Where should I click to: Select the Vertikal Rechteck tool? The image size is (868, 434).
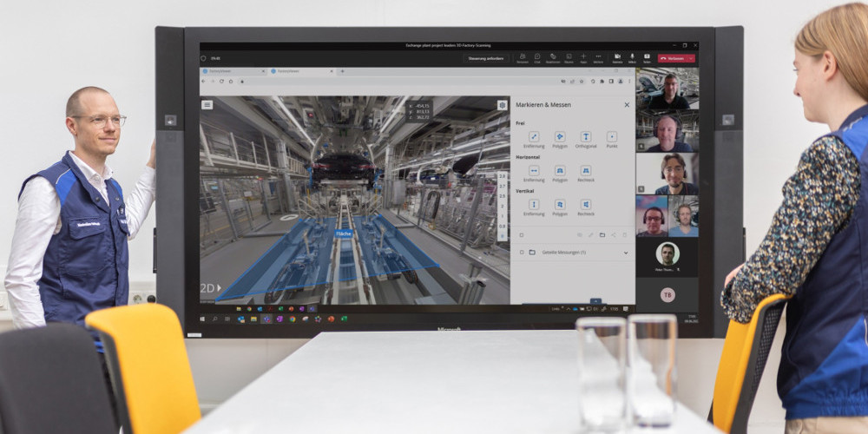tap(586, 204)
